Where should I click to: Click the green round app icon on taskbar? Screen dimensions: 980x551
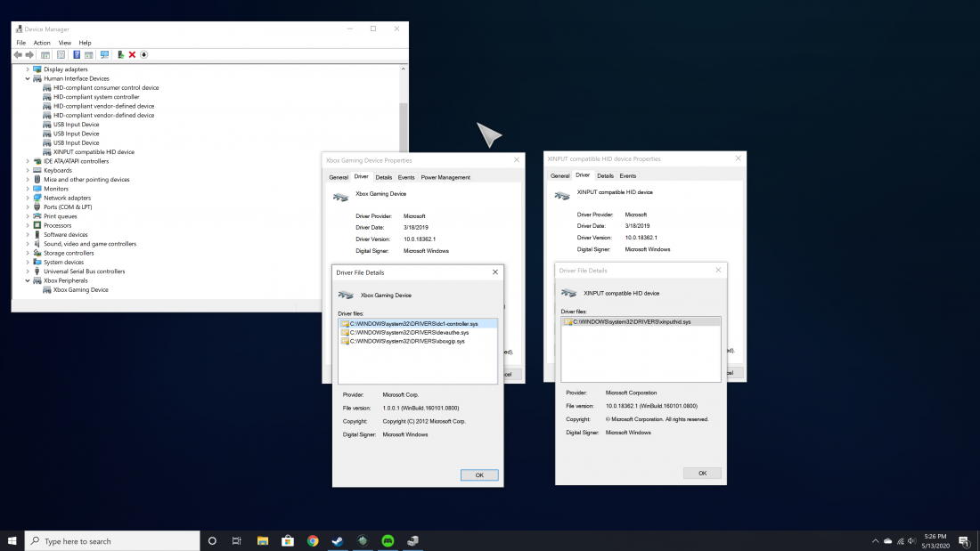click(388, 541)
